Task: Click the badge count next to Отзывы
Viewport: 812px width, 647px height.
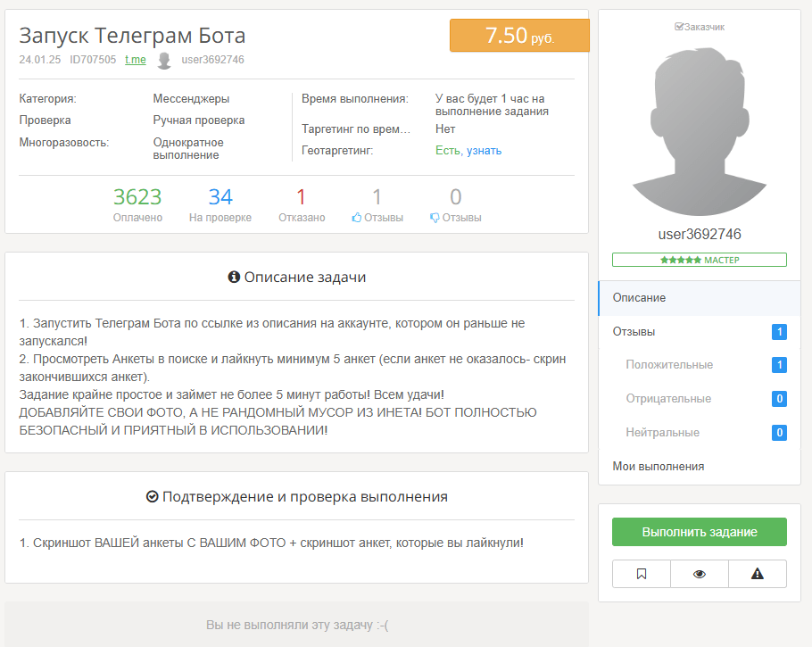Action: (779, 331)
